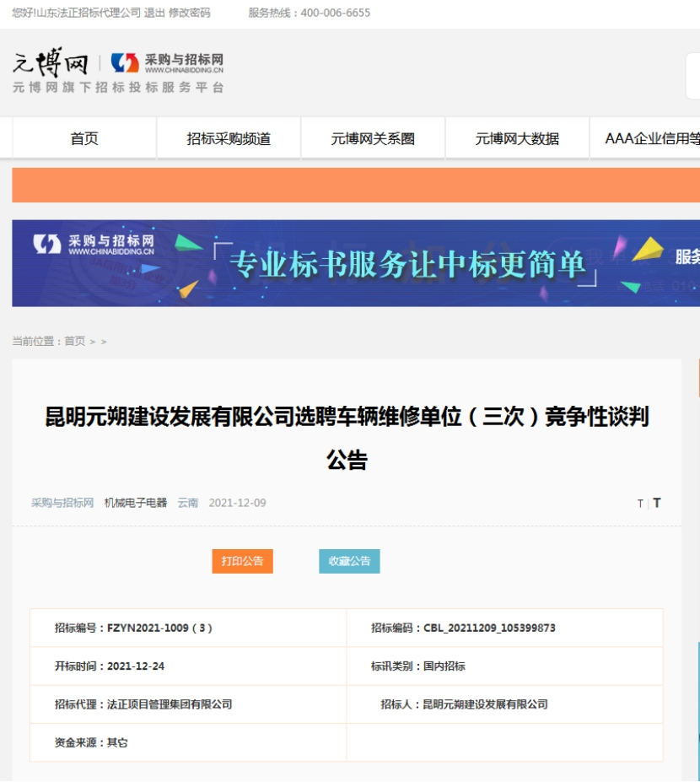Click the 采购与招标网 logo in header

[168, 63]
